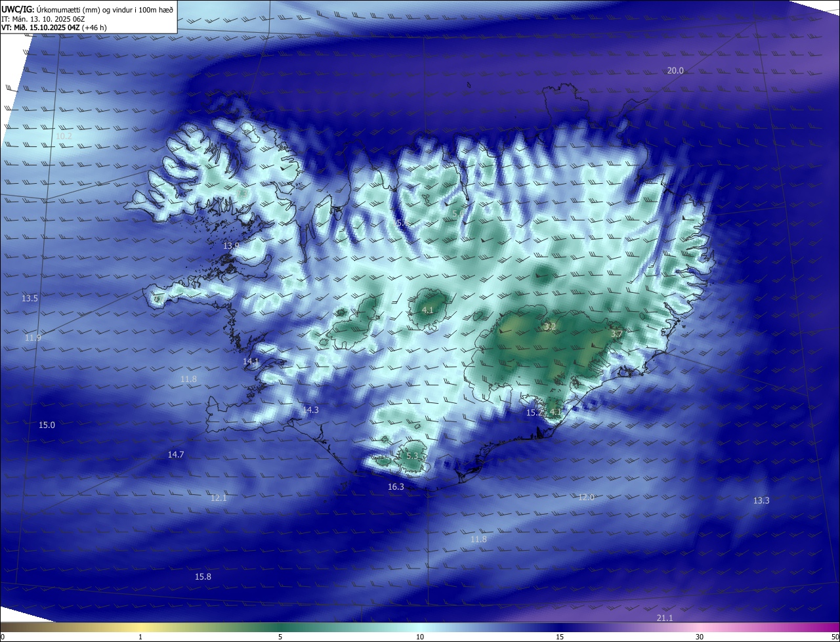840x642 pixels.
Task: Click the 13.5 value label
Action: coord(30,299)
